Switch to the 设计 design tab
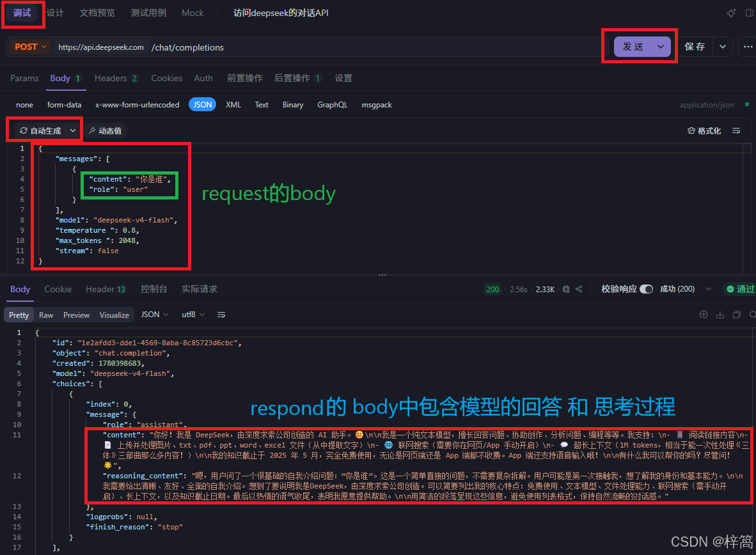Image resolution: width=756 pixels, height=555 pixels. click(55, 13)
